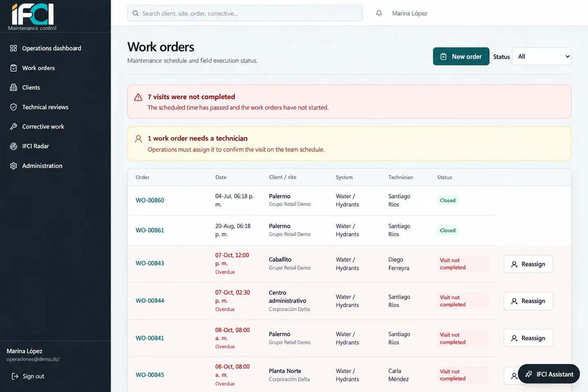Viewport: 588px width, 392px height.
Task: Click the search magnifier icon
Action: click(136, 13)
